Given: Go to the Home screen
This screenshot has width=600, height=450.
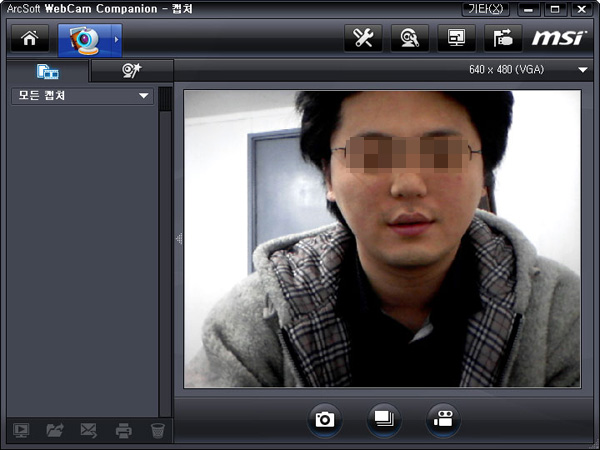Looking at the screenshot, I should [x=30, y=38].
